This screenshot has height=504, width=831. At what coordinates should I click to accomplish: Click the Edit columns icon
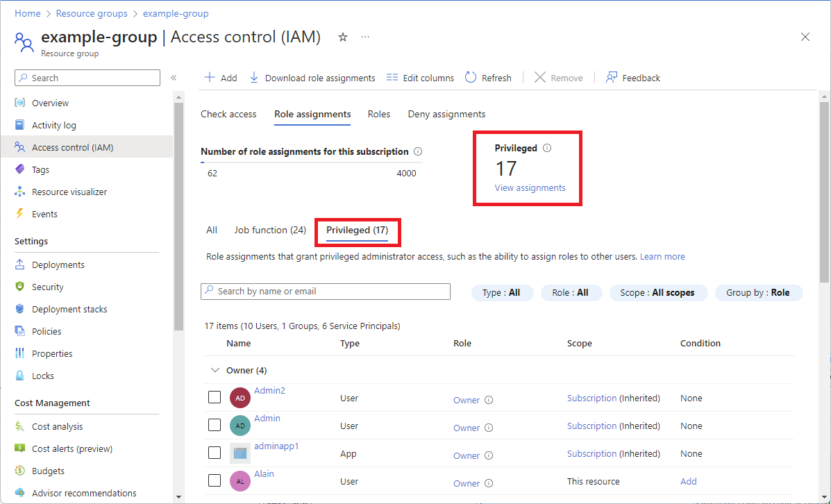(x=392, y=77)
